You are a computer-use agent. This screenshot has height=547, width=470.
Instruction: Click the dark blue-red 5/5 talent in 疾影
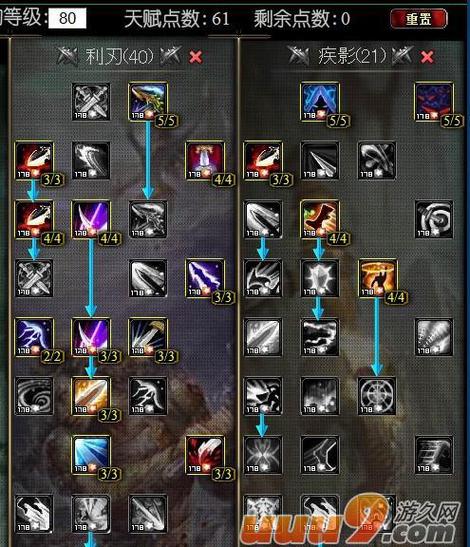pyautogui.click(x=434, y=102)
